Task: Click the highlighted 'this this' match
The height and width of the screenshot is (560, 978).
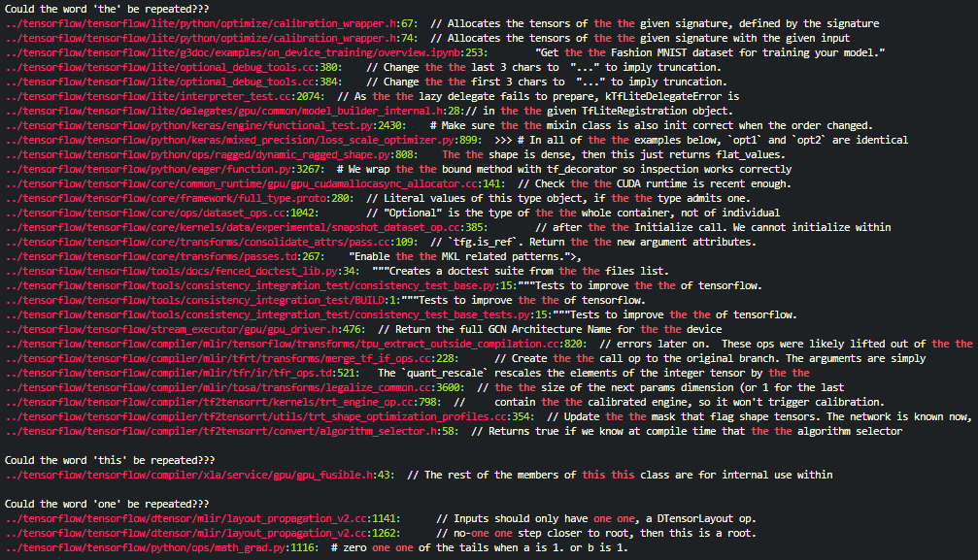Action: tap(608, 475)
